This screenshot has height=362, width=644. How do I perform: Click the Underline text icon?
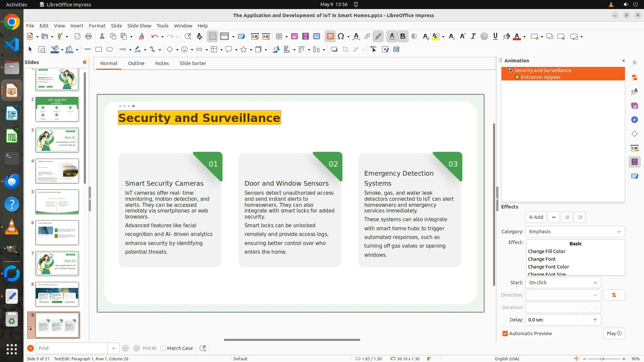click(495, 37)
